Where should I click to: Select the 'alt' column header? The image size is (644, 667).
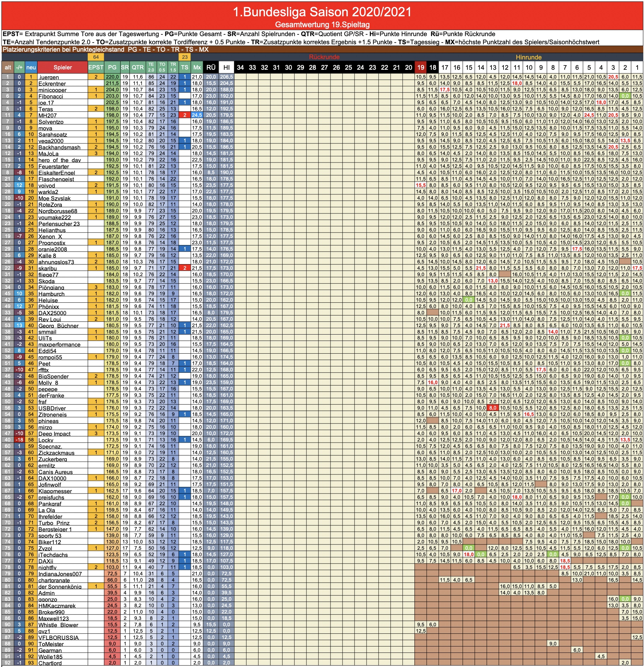[8, 67]
